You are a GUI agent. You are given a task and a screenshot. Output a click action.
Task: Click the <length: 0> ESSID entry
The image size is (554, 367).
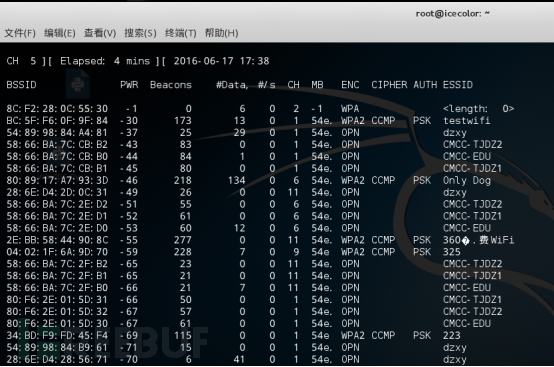(x=478, y=109)
